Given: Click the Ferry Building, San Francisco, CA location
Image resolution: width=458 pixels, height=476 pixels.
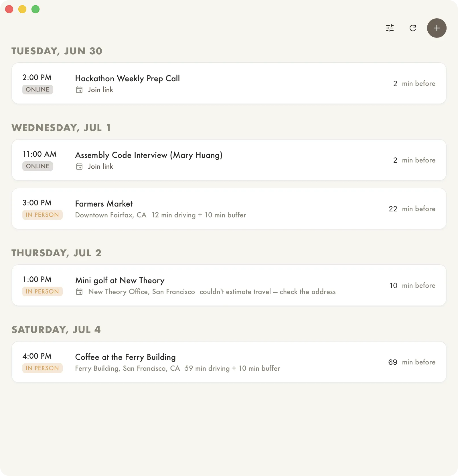Looking at the screenshot, I should tap(127, 368).
